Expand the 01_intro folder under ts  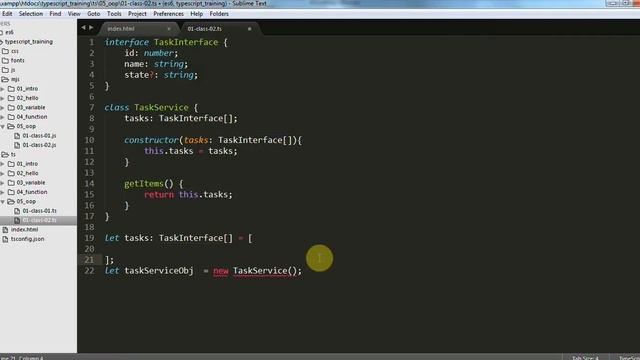pyautogui.click(x=2, y=164)
